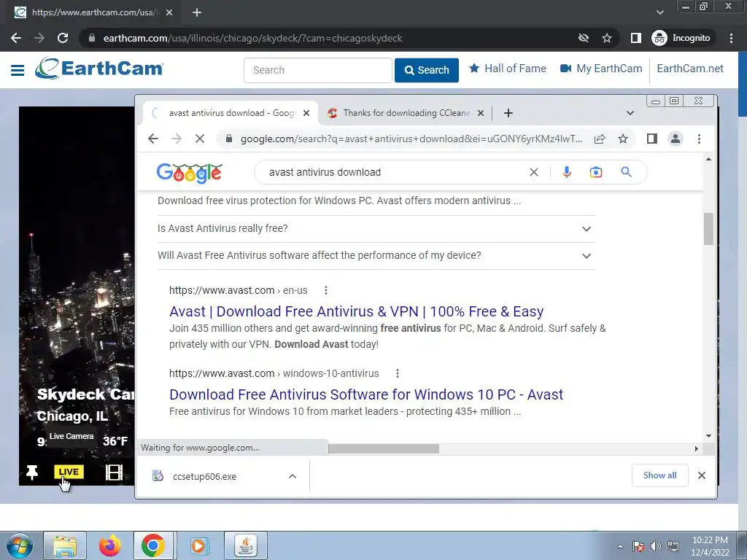The width and height of the screenshot is (747, 560).
Task: Click horizontal scrollbar thumb in Google window
Action: (384, 448)
